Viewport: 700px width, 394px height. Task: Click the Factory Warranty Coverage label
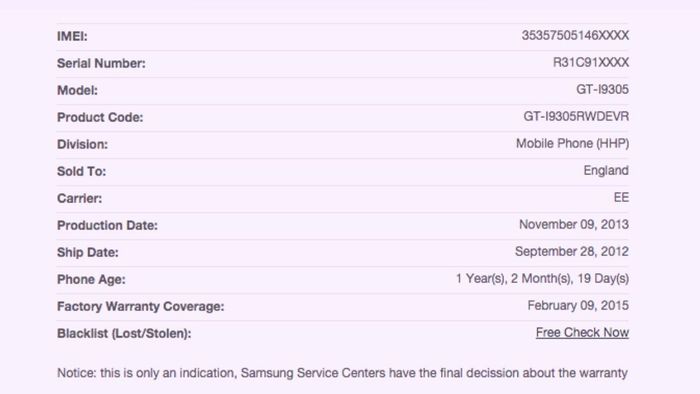141,307
